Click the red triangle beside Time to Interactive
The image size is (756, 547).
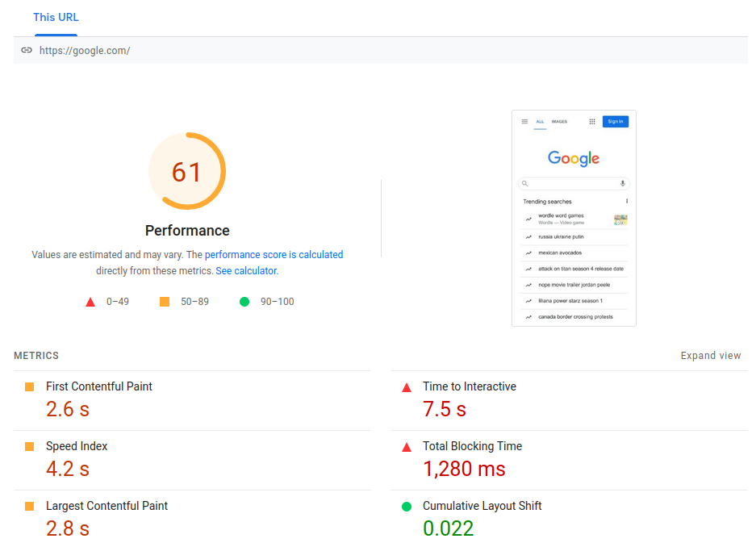pyautogui.click(x=407, y=387)
